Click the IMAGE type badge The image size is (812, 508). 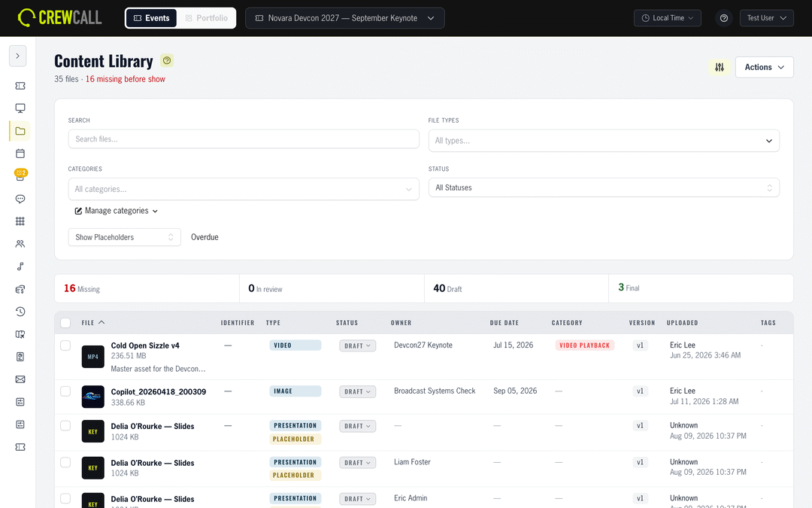(x=295, y=391)
